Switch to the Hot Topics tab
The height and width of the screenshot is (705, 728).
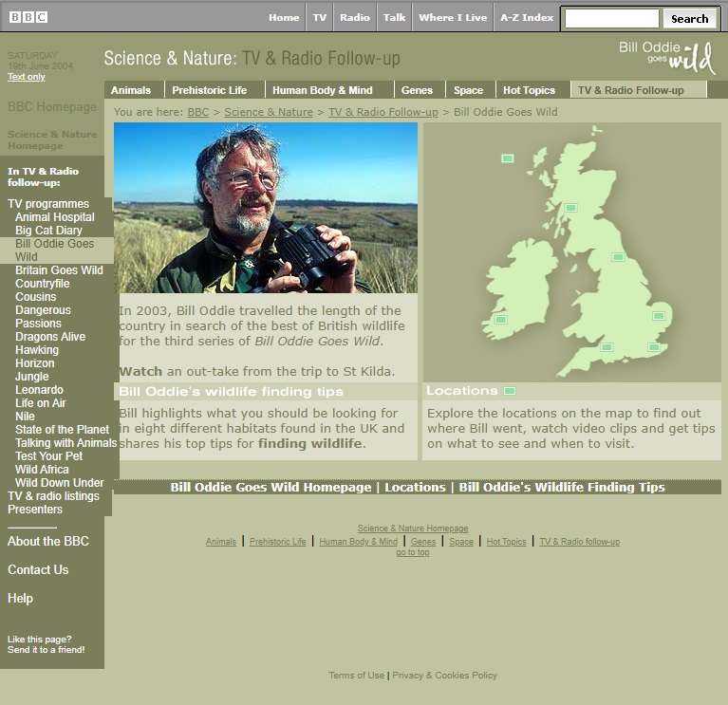529,90
